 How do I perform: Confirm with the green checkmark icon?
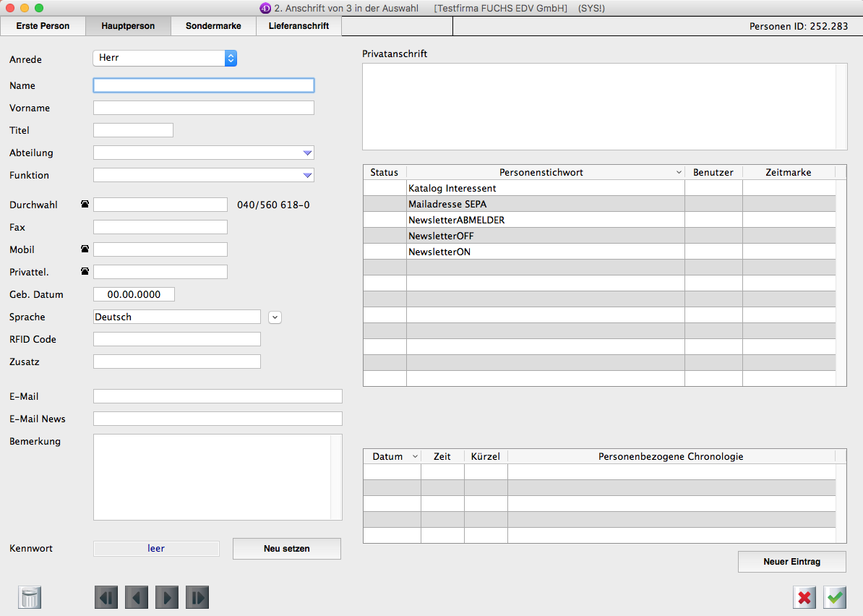tap(835, 597)
